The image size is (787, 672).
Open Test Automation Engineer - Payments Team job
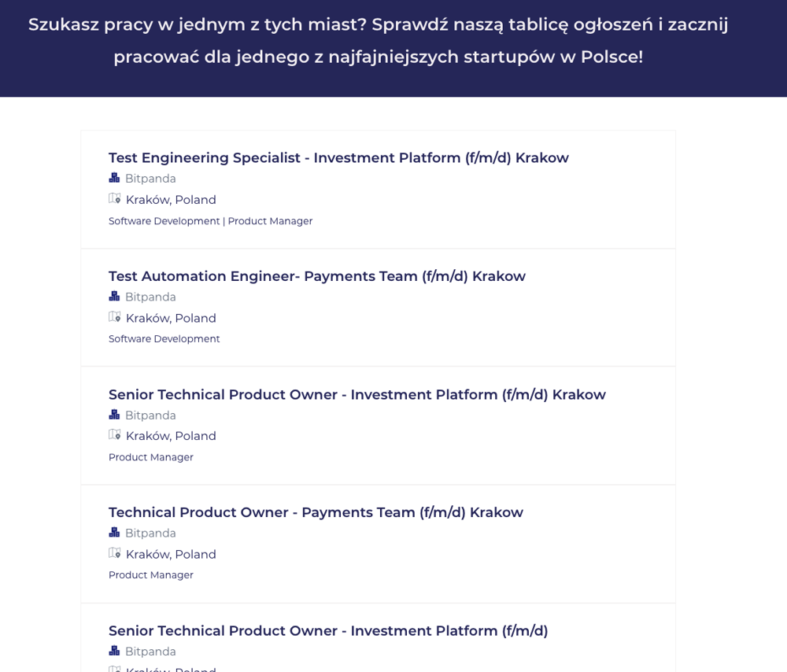317,276
